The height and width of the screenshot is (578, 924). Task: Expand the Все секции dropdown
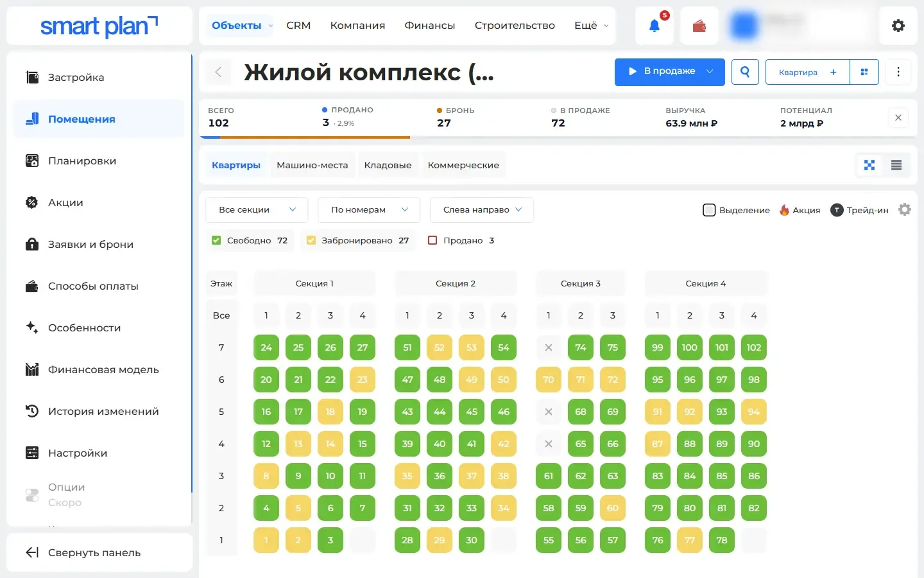coord(257,210)
